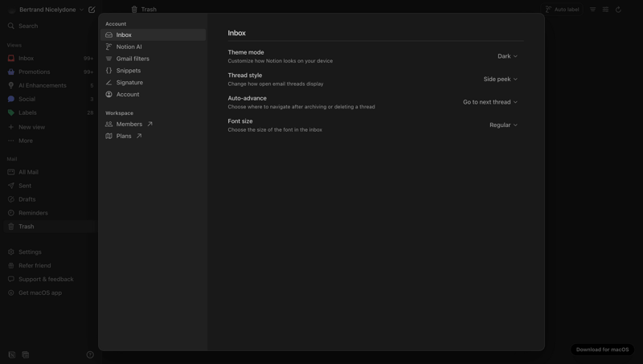
Task: Click the Trash title in the header
Action: (149, 10)
